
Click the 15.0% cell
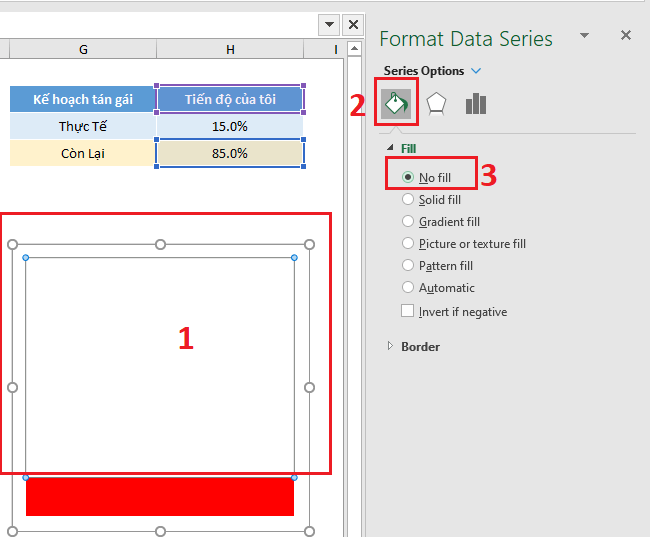tap(230, 126)
